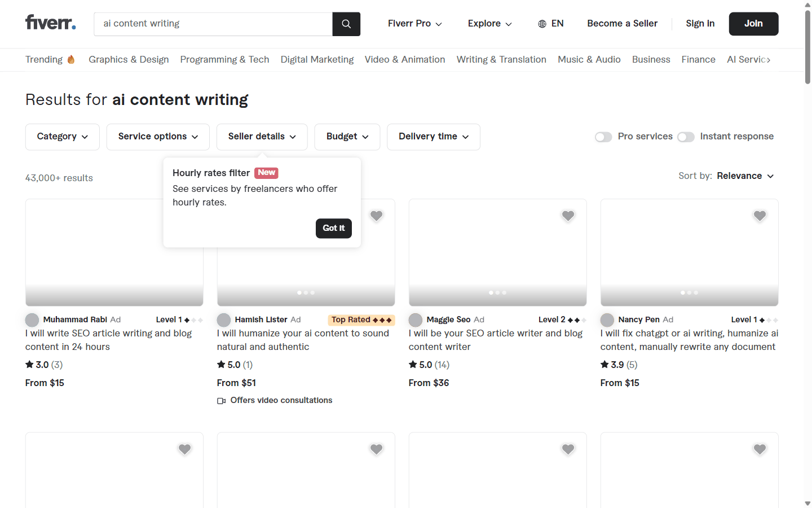Save Maggie Seo's gig with heart icon

point(568,216)
